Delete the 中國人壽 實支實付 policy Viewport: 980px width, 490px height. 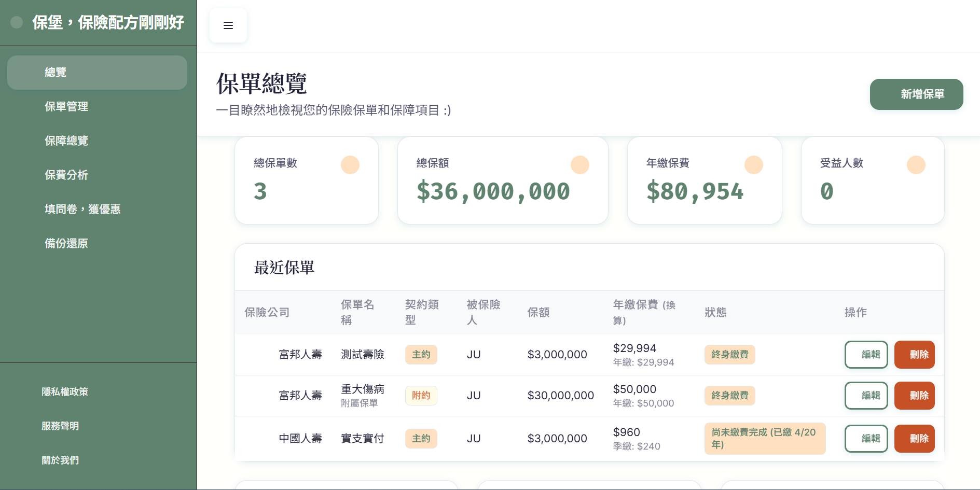[x=914, y=439]
